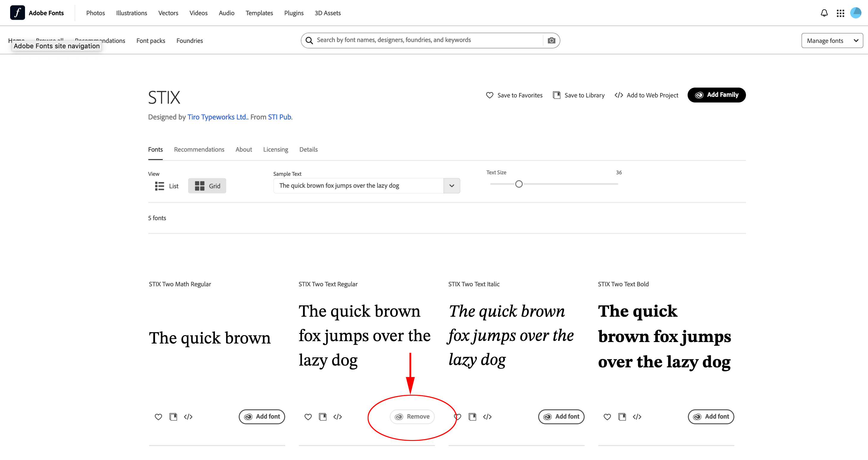
Task: Expand the Sample Text dropdown
Action: coord(452,186)
